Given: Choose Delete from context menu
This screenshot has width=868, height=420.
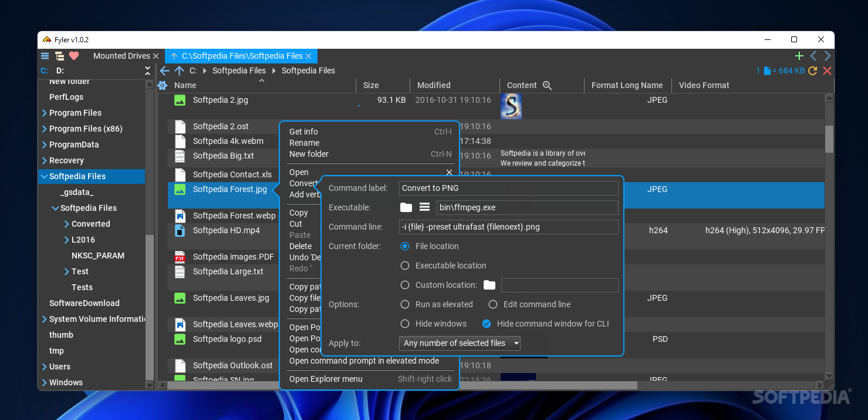Looking at the screenshot, I should click(x=300, y=246).
